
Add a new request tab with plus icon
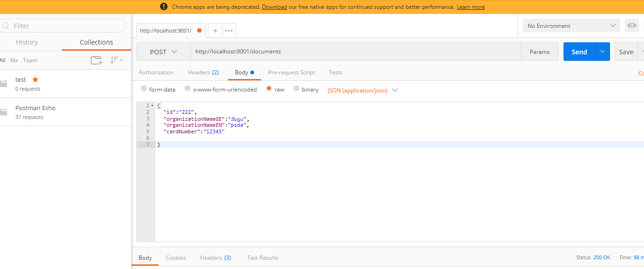(x=215, y=31)
